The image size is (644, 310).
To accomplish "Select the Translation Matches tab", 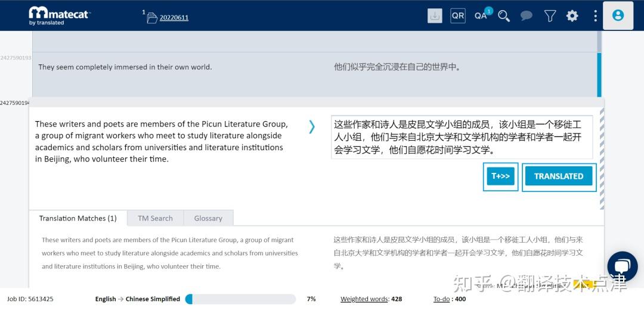I will (x=78, y=218).
